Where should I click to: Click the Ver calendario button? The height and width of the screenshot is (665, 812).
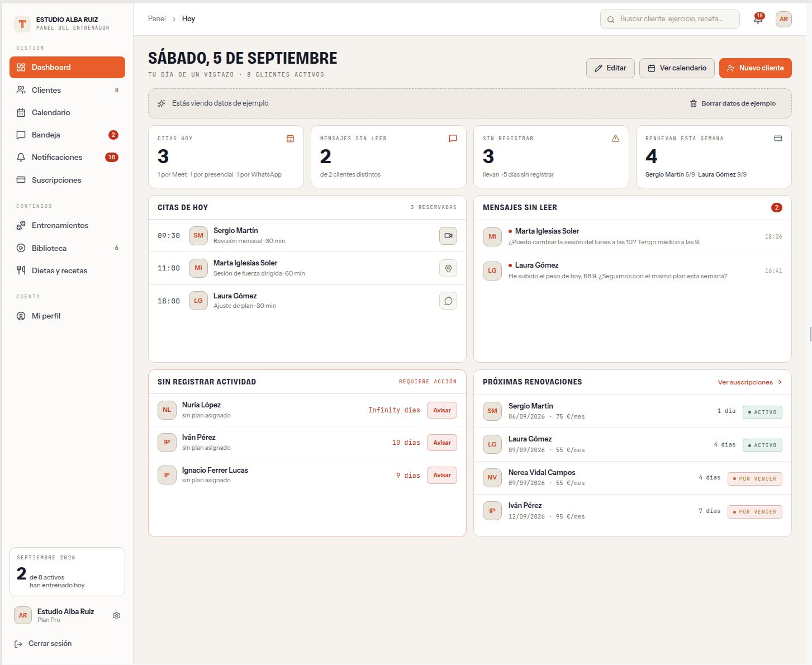677,68
